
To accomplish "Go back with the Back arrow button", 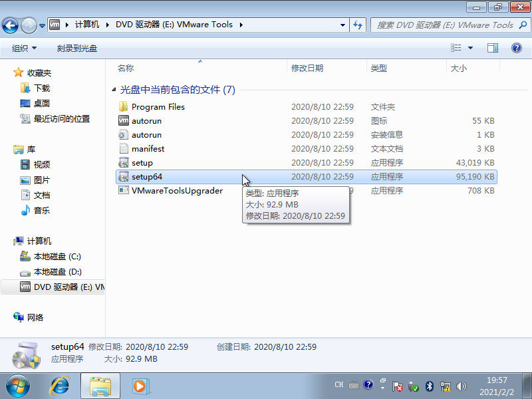I will pyautogui.click(x=10, y=25).
